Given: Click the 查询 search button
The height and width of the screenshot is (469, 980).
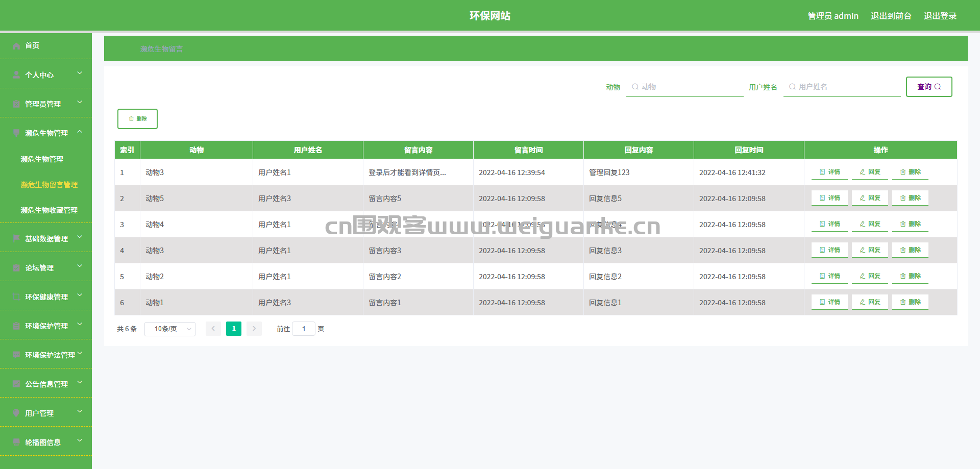Looking at the screenshot, I should pyautogui.click(x=929, y=87).
